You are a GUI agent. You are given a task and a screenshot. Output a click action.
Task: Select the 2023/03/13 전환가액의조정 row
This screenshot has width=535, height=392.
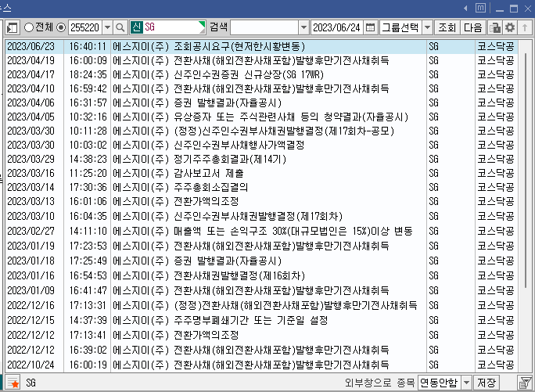tap(261, 201)
